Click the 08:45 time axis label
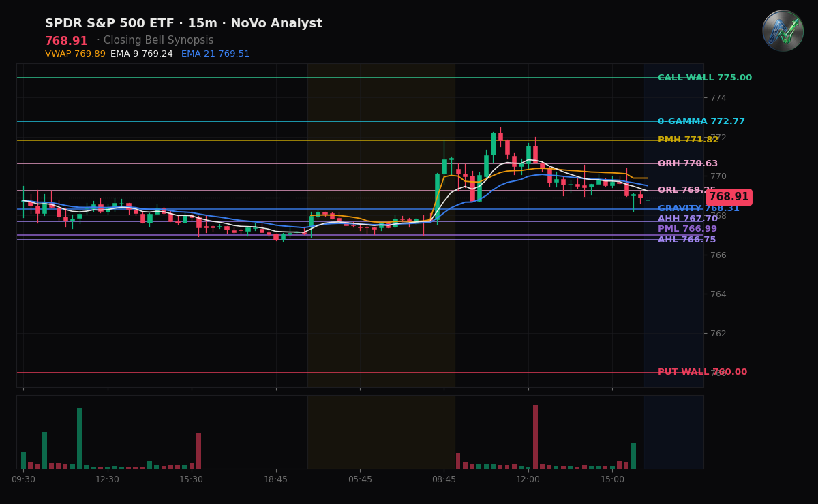Viewport: 818px width, 504px height. point(444,479)
